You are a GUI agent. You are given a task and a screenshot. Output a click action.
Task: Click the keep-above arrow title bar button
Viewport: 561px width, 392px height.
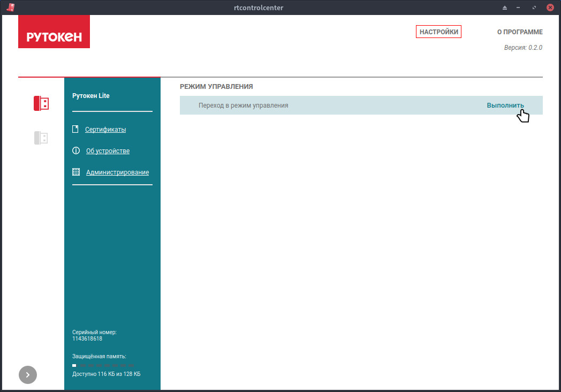pyautogui.click(x=504, y=7)
